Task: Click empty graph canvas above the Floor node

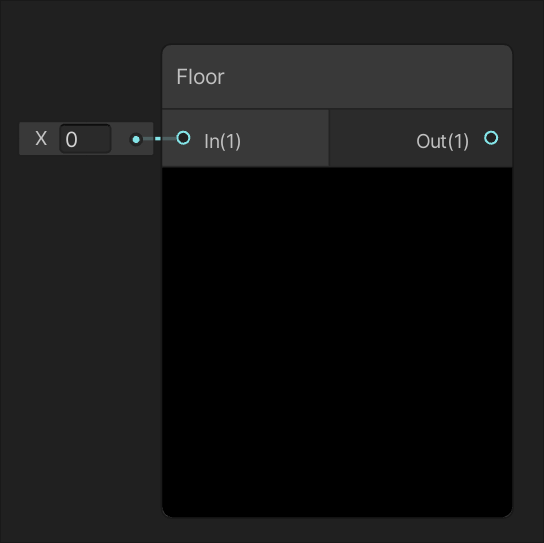Action: [x=337, y=22]
